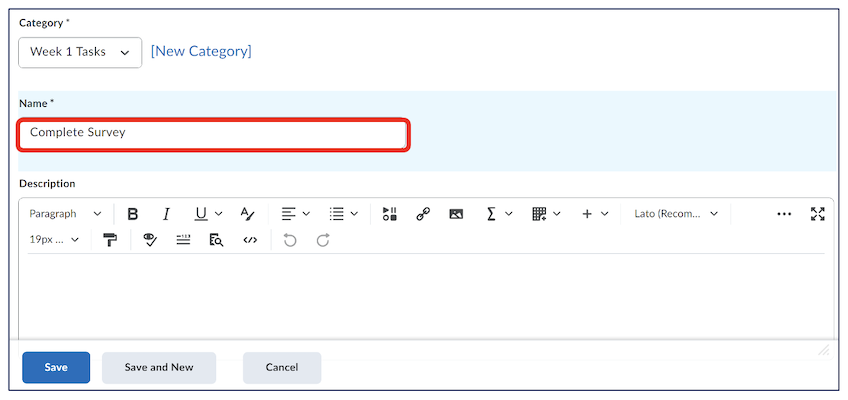Click the undo arrow

click(x=290, y=240)
